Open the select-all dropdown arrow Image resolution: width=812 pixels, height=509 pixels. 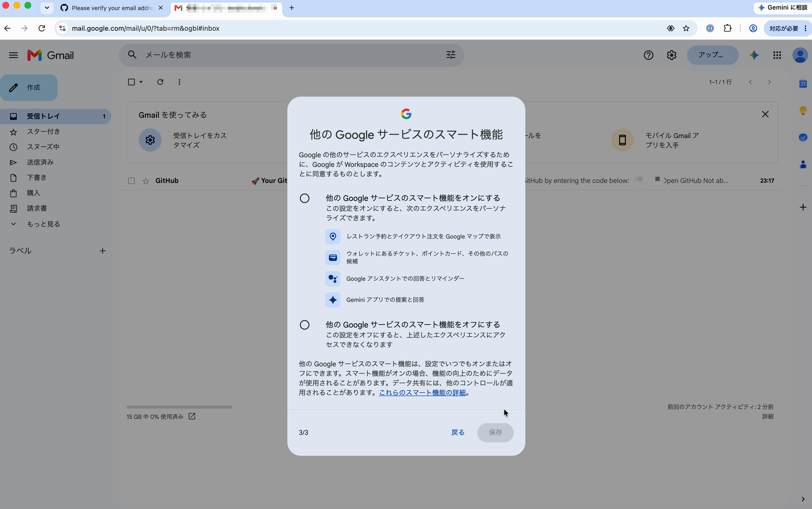click(141, 82)
